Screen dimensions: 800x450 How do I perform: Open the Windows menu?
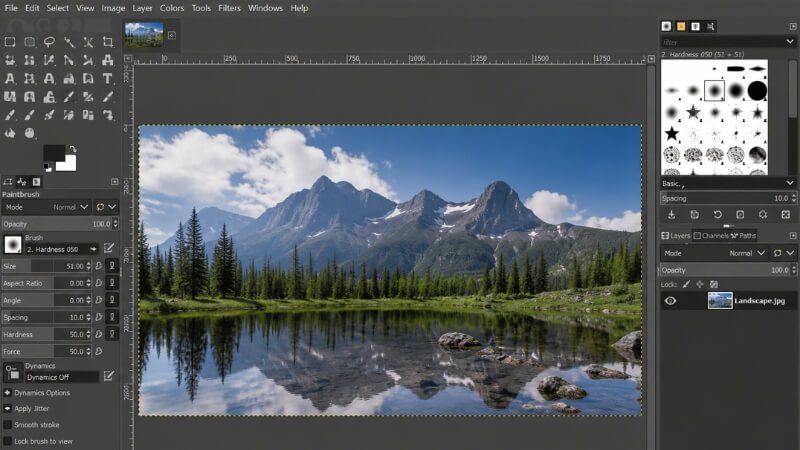[265, 8]
